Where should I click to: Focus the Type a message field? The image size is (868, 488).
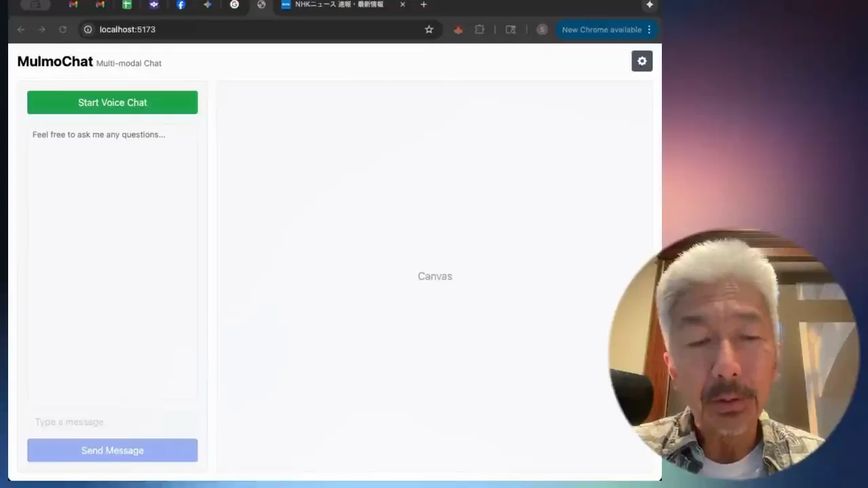113,422
